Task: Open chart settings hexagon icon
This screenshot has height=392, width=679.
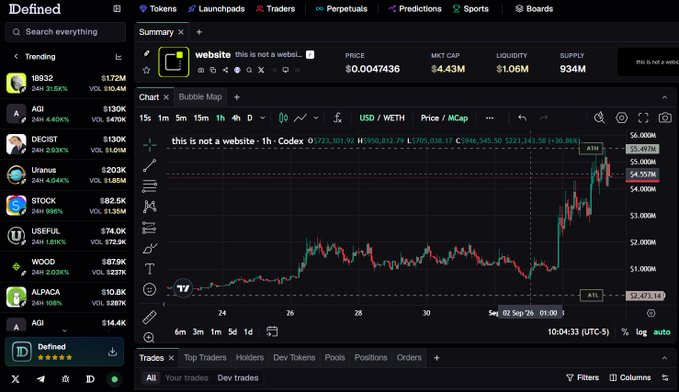Action: point(621,118)
